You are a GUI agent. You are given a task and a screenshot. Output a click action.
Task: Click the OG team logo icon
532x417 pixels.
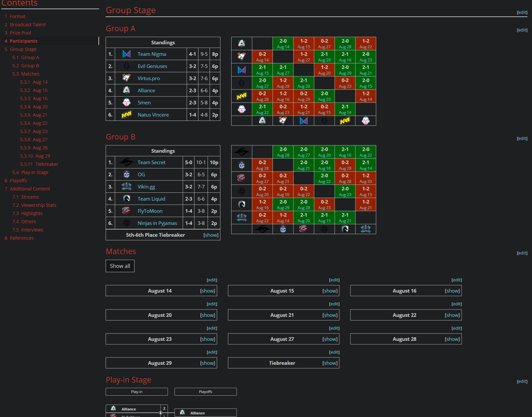click(x=126, y=174)
